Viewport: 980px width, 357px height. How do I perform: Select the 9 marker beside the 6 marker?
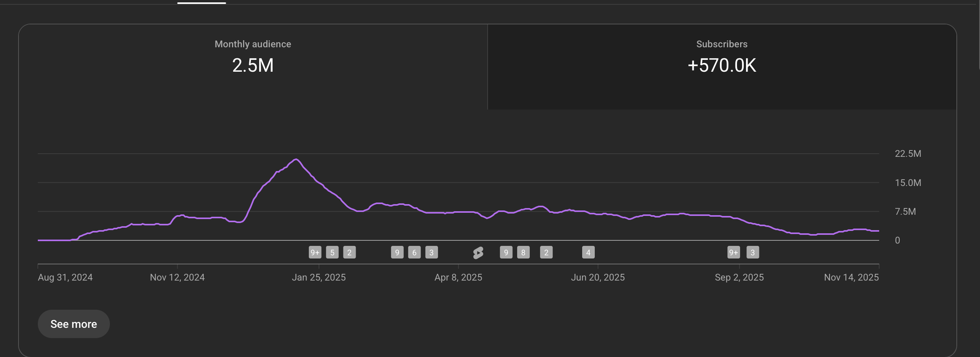(397, 253)
